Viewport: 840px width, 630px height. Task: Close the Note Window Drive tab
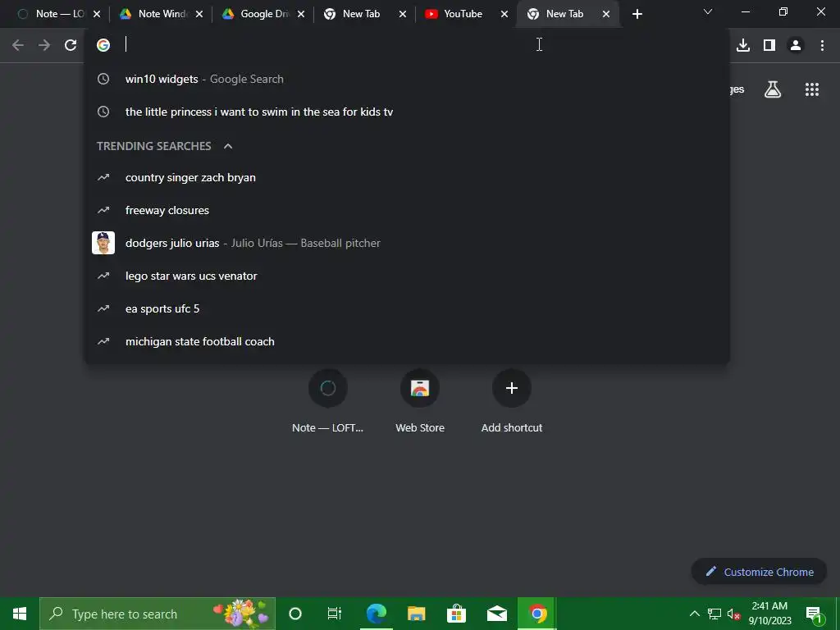pyautogui.click(x=199, y=14)
